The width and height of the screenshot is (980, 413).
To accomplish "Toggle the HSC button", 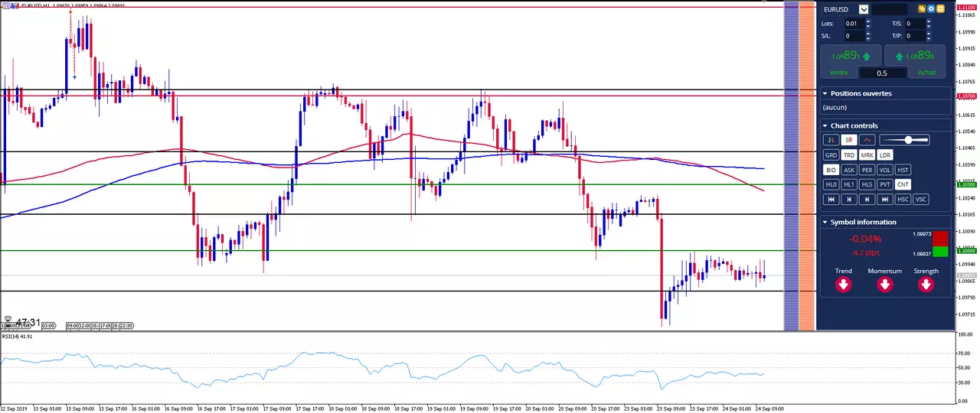I will point(903,199).
